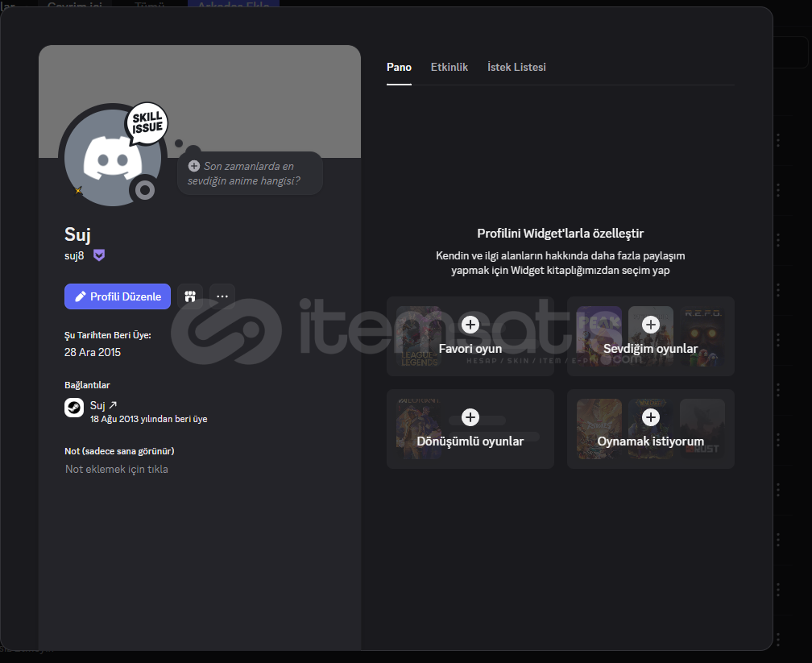Click the display name Suj heading
The image size is (812, 663).
point(77,234)
